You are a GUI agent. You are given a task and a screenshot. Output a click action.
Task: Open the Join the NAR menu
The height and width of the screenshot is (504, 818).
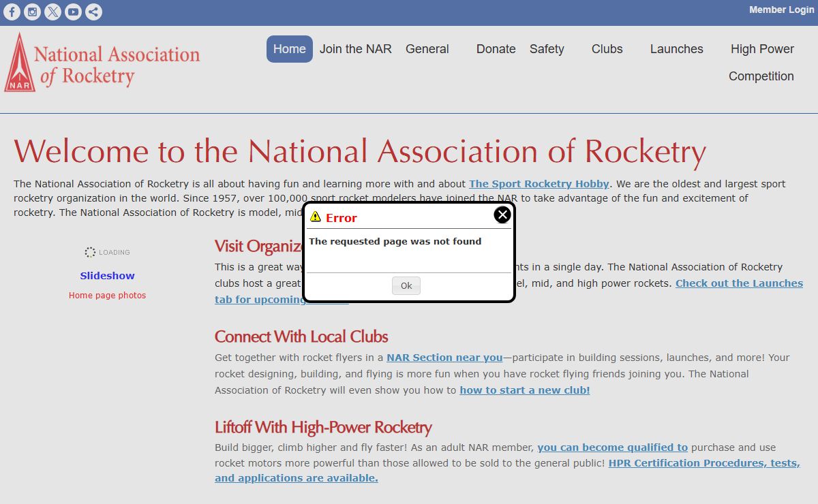[356, 49]
